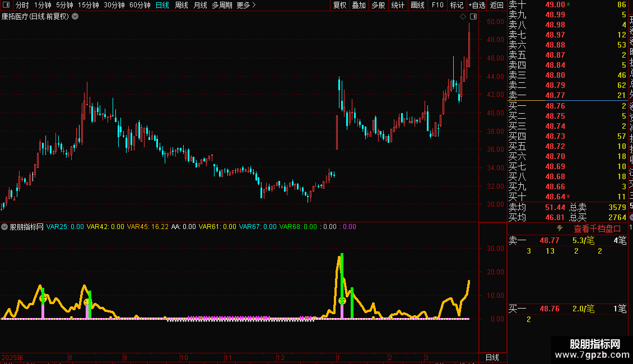The image size is (633, 364).
Task: Open dropdown beside 康拓医疗 title
Action: click(75, 17)
